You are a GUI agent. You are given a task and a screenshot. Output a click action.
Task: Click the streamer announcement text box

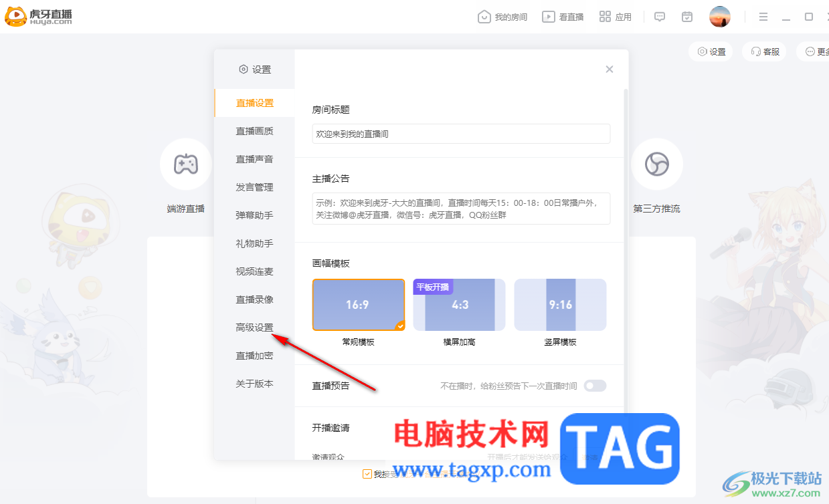click(x=461, y=209)
